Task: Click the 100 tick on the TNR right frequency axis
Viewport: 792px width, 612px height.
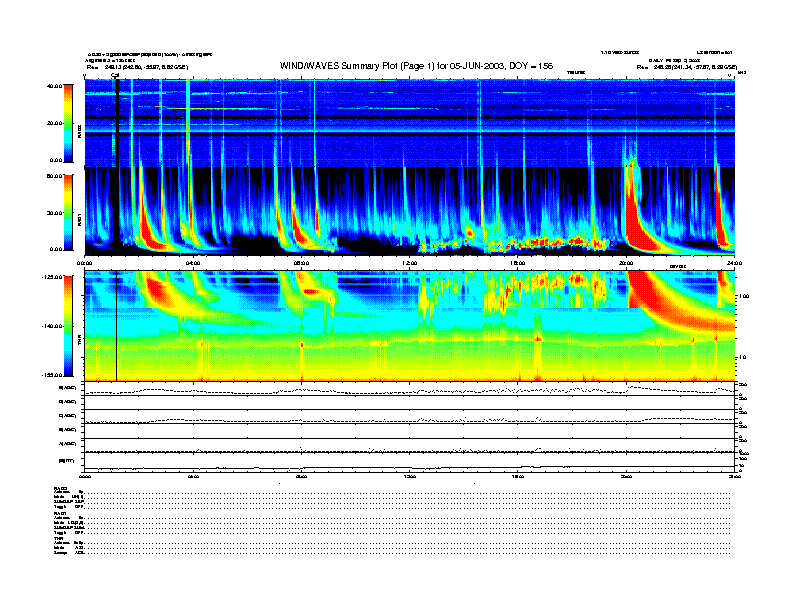Action: pyautogui.click(x=744, y=296)
